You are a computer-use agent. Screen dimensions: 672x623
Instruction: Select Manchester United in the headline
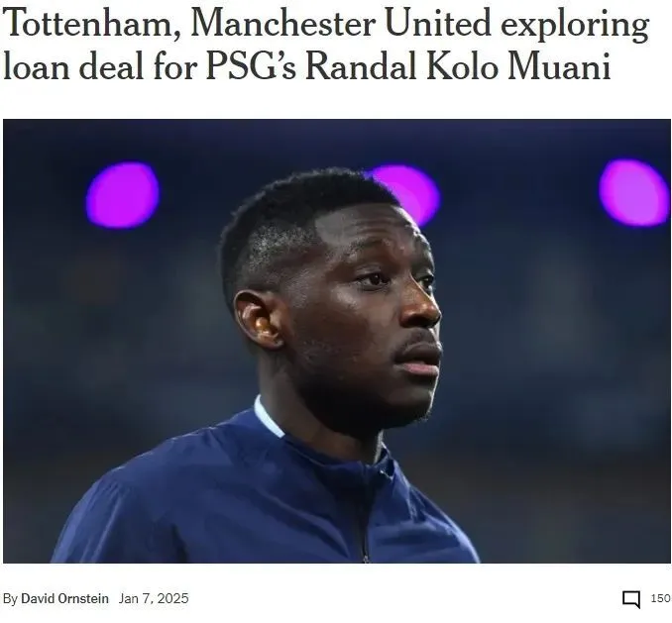(341, 23)
